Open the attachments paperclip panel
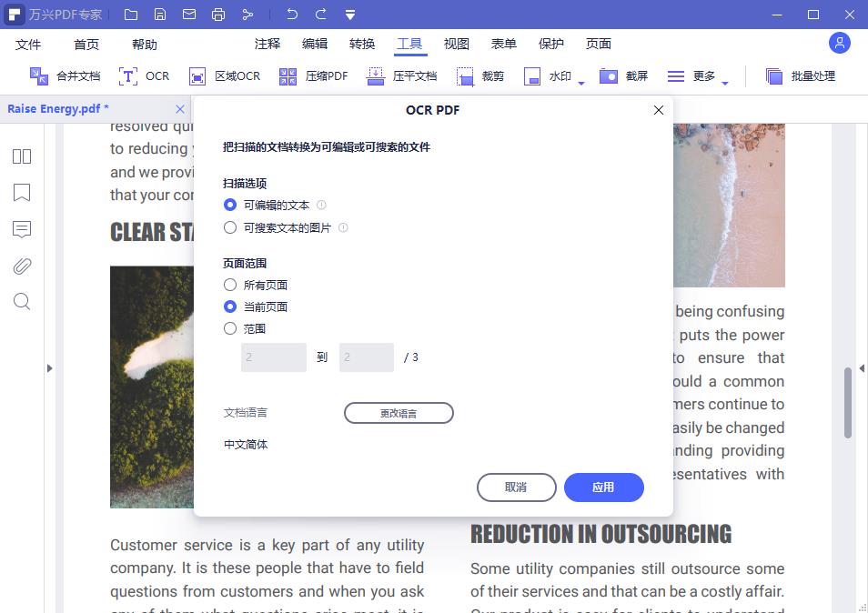 pos(22,266)
